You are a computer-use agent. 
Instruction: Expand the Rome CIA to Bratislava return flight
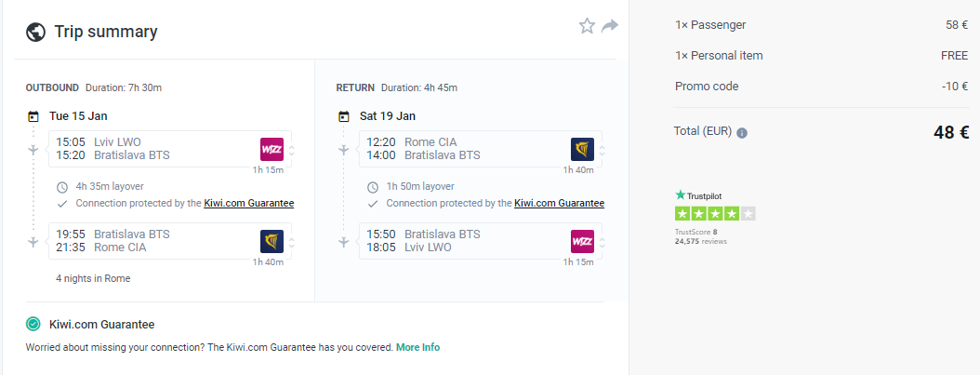click(602, 149)
